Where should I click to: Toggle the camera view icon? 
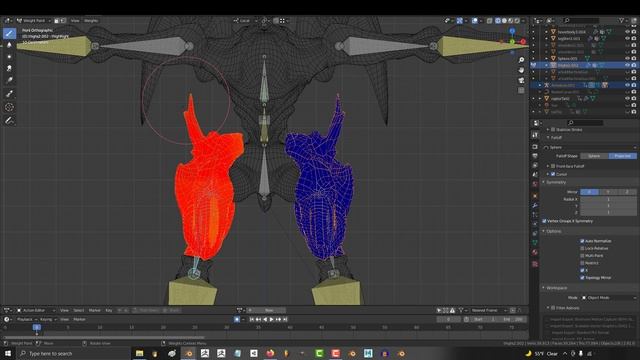pos(521,80)
